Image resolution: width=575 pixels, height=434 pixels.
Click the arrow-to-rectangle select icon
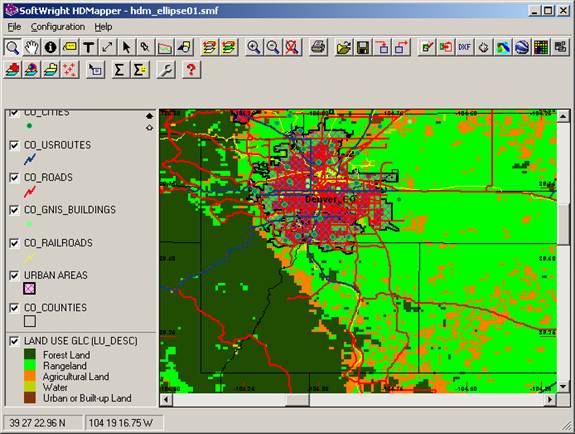coord(96,70)
